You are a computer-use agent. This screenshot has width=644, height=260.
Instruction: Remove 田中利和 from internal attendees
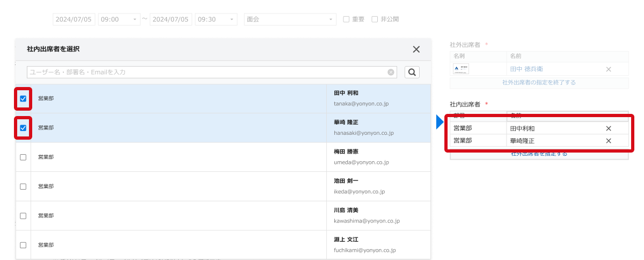[x=609, y=128]
